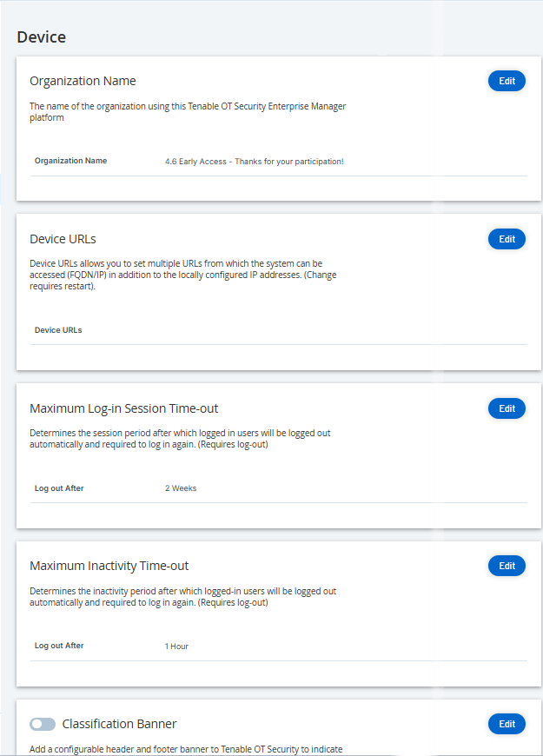Edit the Maximum Inactivity Time-out
543x756 pixels.
click(x=507, y=566)
